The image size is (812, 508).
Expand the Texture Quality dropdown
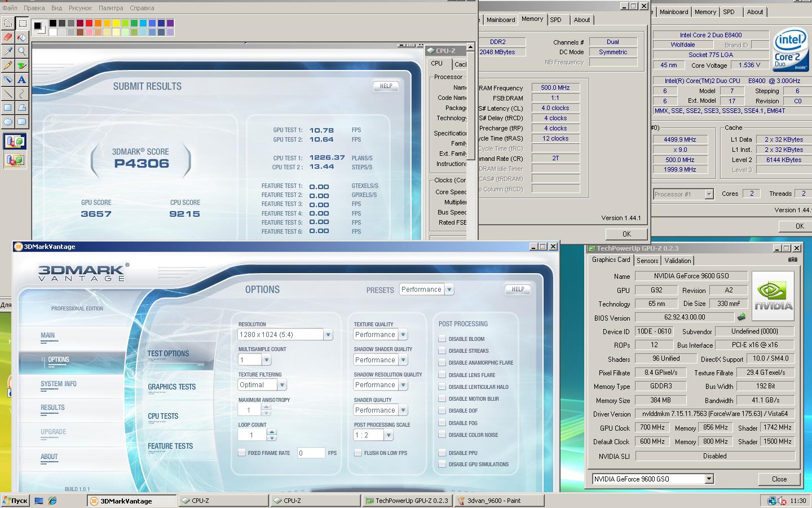pos(403,335)
